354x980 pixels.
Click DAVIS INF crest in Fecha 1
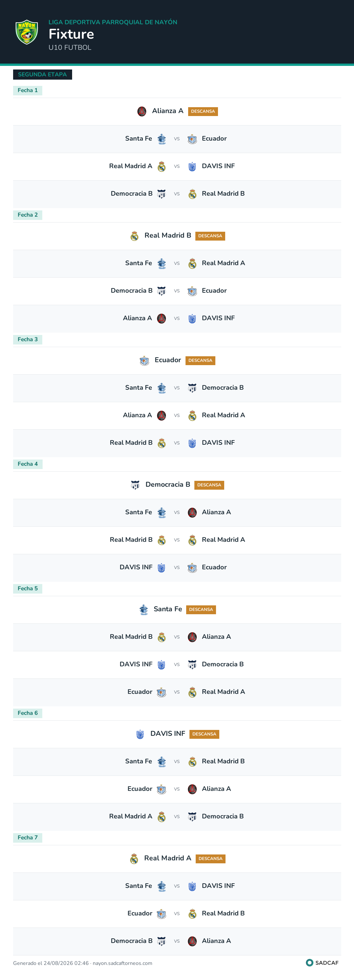(192, 167)
